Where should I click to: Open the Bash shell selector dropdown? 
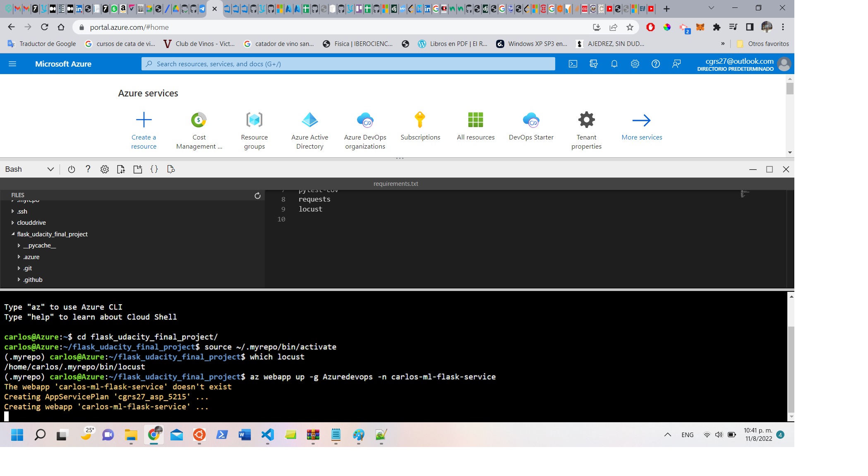pyautogui.click(x=50, y=169)
